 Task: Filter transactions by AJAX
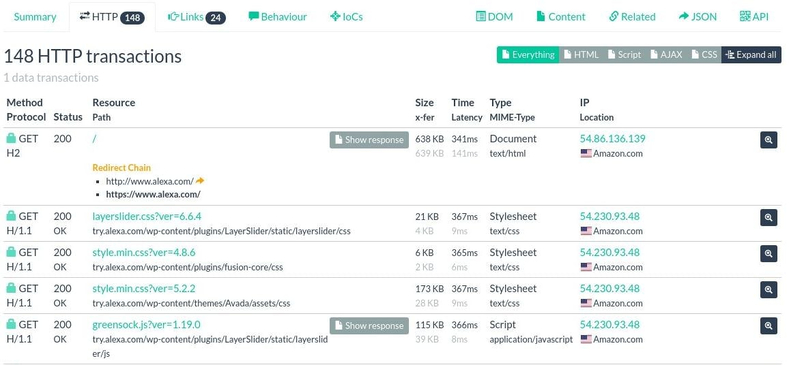click(666, 55)
